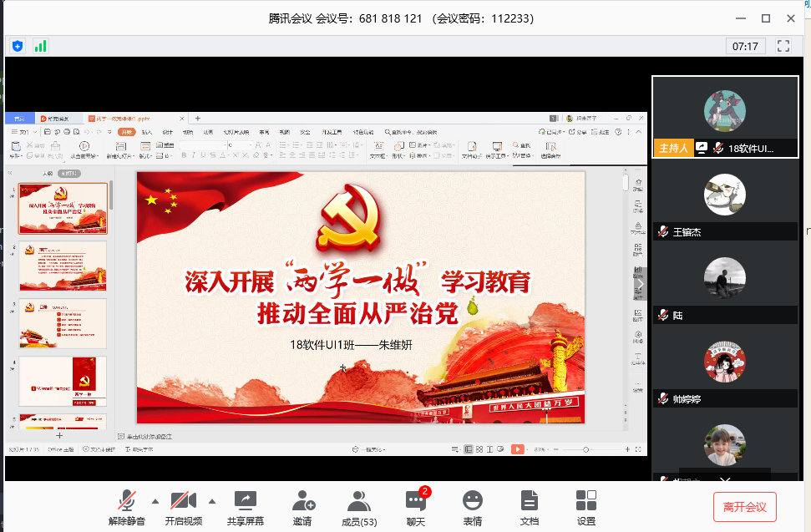
Task: Select the 开始 (Start) ribbon tab
Action: (126, 132)
